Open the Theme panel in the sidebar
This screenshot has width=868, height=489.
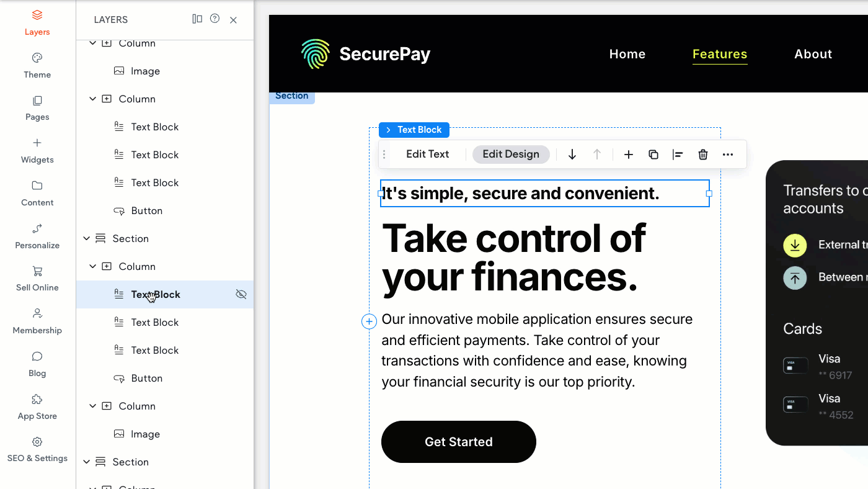(x=37, y=65)
